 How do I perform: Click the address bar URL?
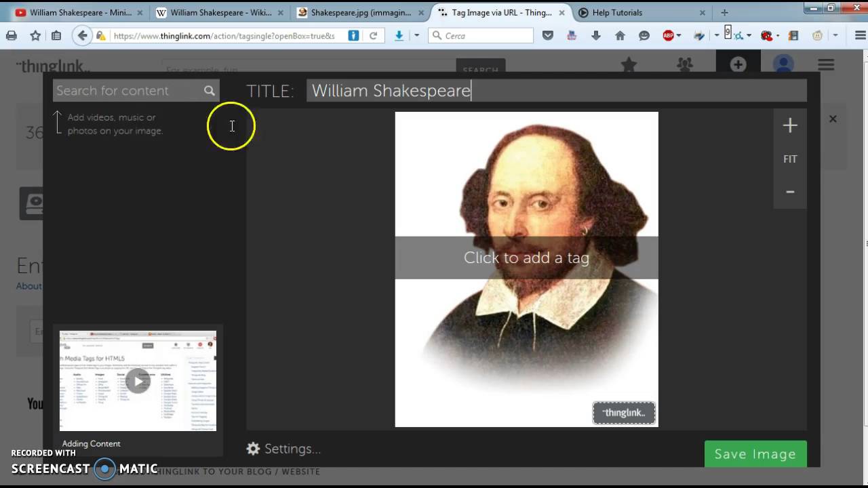pyautogui.click(x=224, y=36)
